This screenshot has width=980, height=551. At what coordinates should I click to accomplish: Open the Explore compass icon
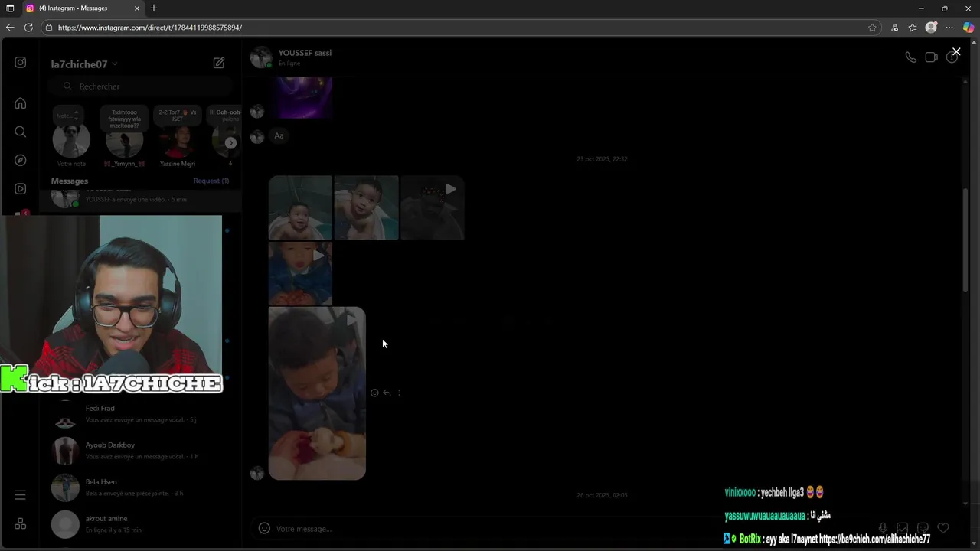pyautogui.click(x=21, y=160)
